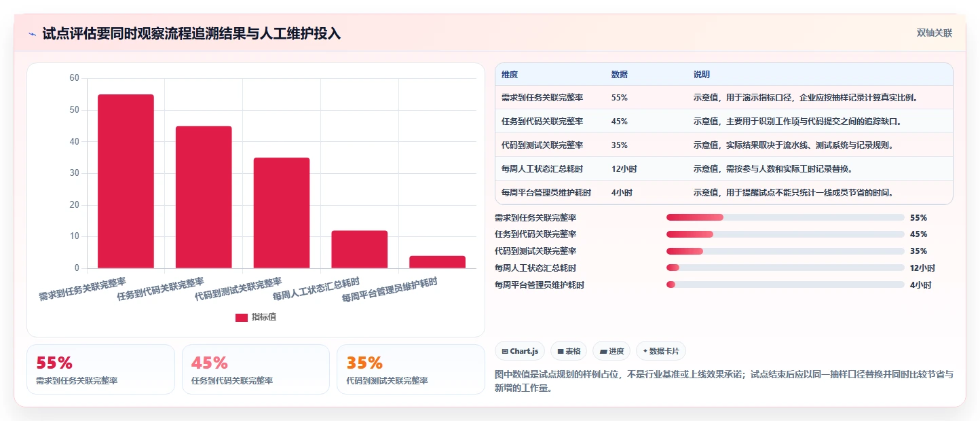Toggle the 指标值 legend swatch in chart
This screenshot has width=980, height=421.
point(242,317)
